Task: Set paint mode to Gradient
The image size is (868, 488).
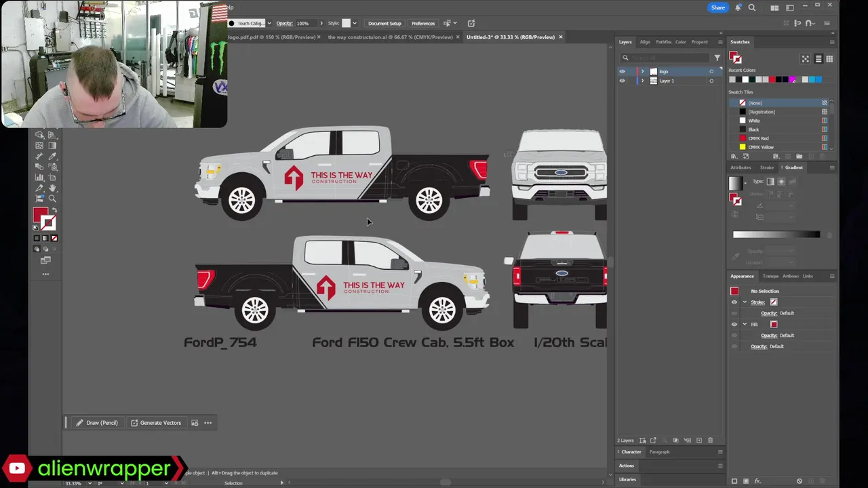Action: (45, 238)
